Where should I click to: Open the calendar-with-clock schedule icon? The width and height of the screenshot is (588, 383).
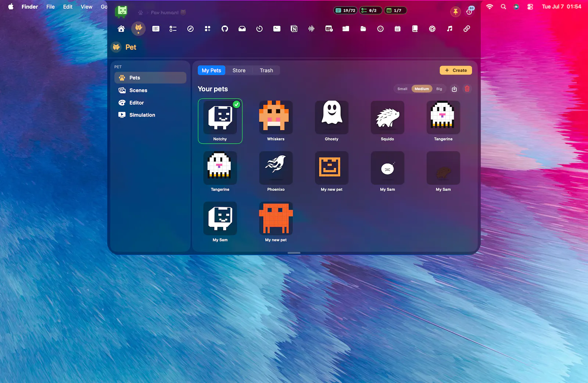pyautogui.click(x=329, y=29)
